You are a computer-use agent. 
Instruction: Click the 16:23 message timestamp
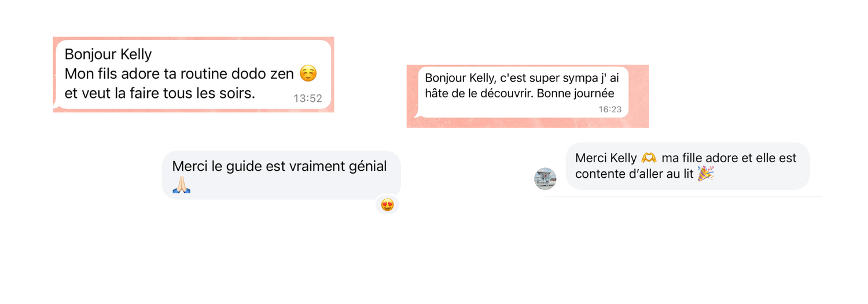[x=610, y=109]
